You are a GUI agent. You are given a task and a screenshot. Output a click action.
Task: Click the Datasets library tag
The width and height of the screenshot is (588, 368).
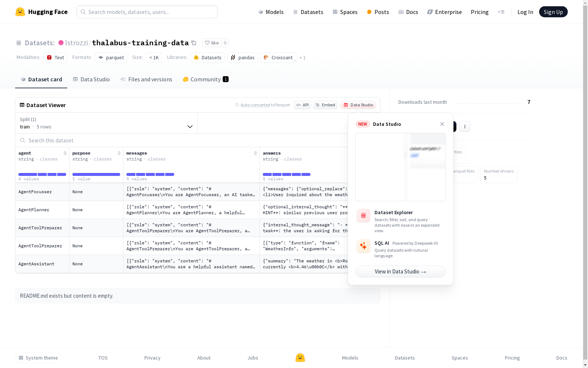(208, 57)
